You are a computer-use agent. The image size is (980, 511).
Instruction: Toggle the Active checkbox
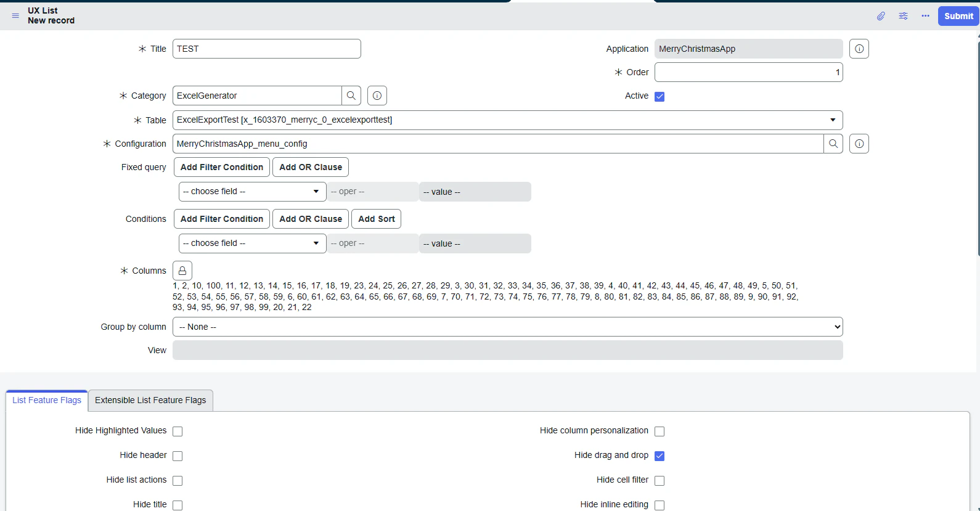tap(659, 96)
